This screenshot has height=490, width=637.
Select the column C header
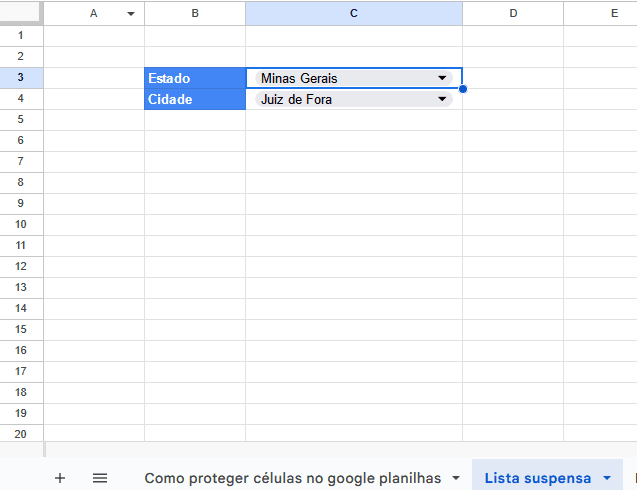[x=353, y=13]
